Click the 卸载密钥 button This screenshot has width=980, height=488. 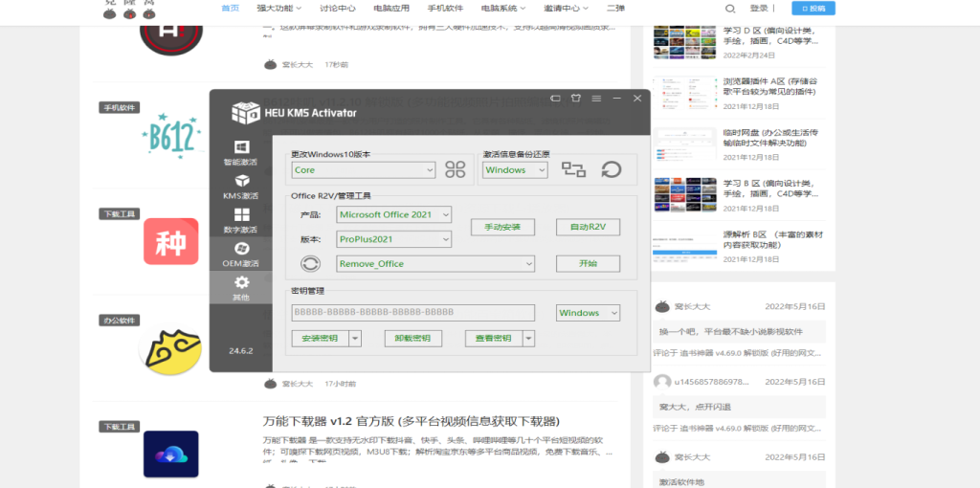click(x=413, y=338)
